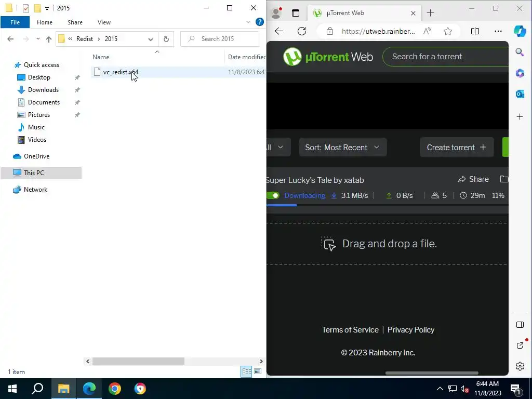This screenshot has width=532, height=399.
Task: Click Edge profile avatar icon
Action: pyautogui.click(x=276, y=13)
